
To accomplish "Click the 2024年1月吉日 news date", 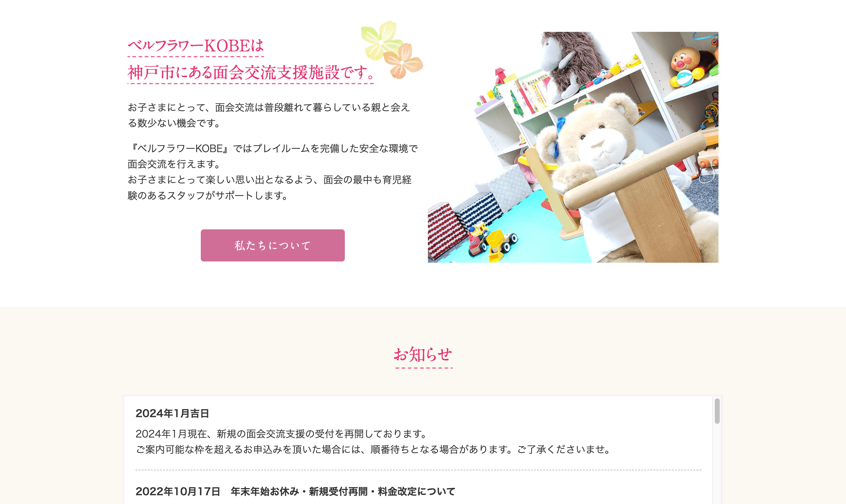I will tap(172, 413).
